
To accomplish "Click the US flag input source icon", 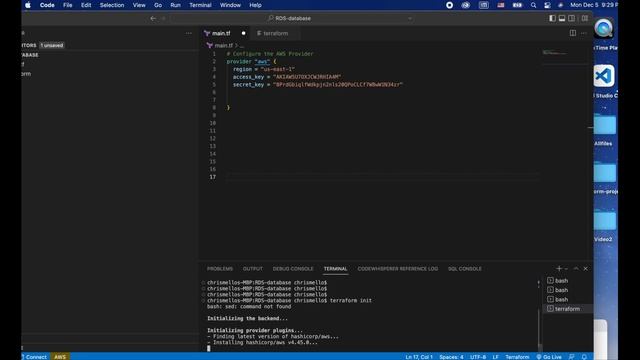I will (x=501, y=5).
